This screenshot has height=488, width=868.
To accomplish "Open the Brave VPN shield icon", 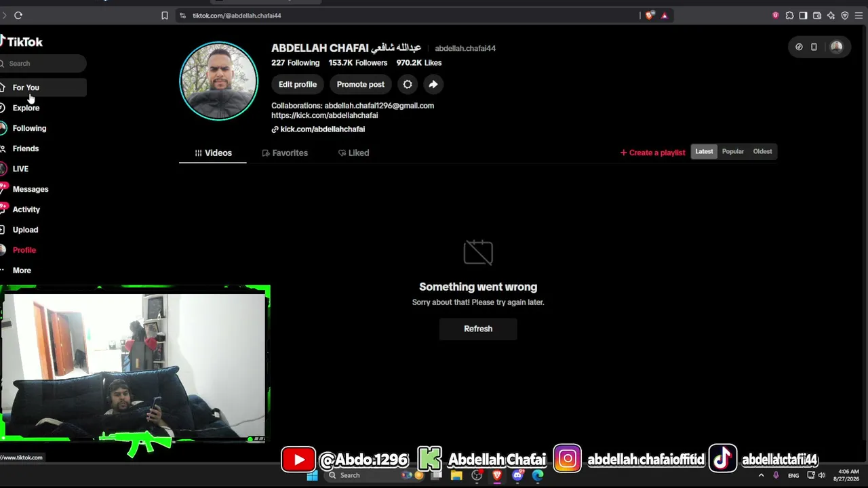I will pyautogui.click(x=845, y=15).
